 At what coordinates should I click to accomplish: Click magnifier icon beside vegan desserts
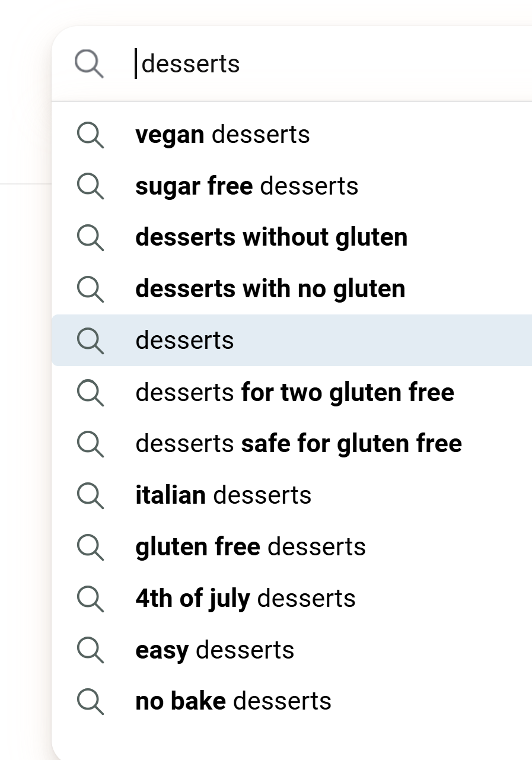(x=91, y=135)
